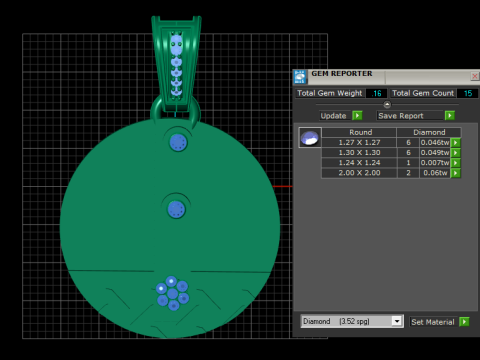Screen dimensions: 480x360
Task: Click the green arrow in the 1.24 X 1.24 row
Action: (455, 163)
